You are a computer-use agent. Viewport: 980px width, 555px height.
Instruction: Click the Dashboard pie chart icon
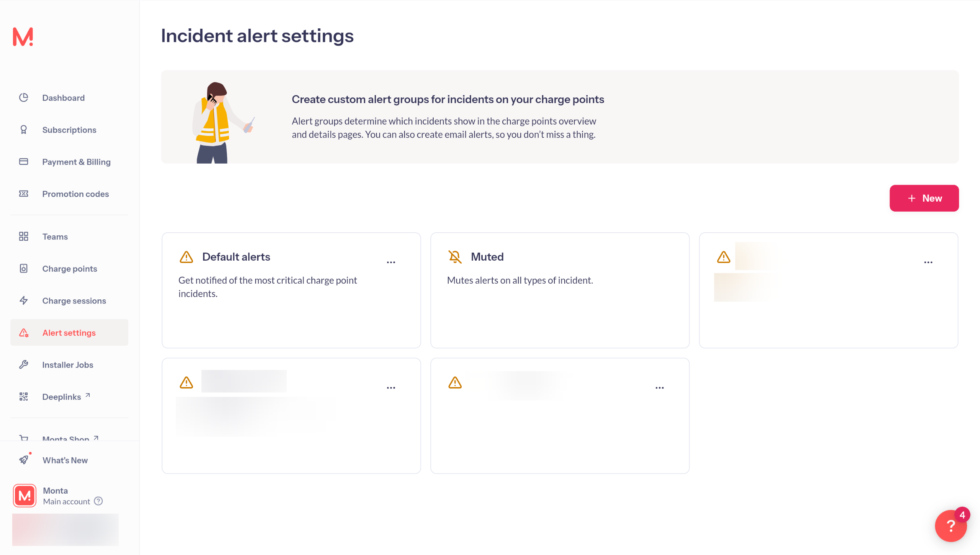click(24, 98)
